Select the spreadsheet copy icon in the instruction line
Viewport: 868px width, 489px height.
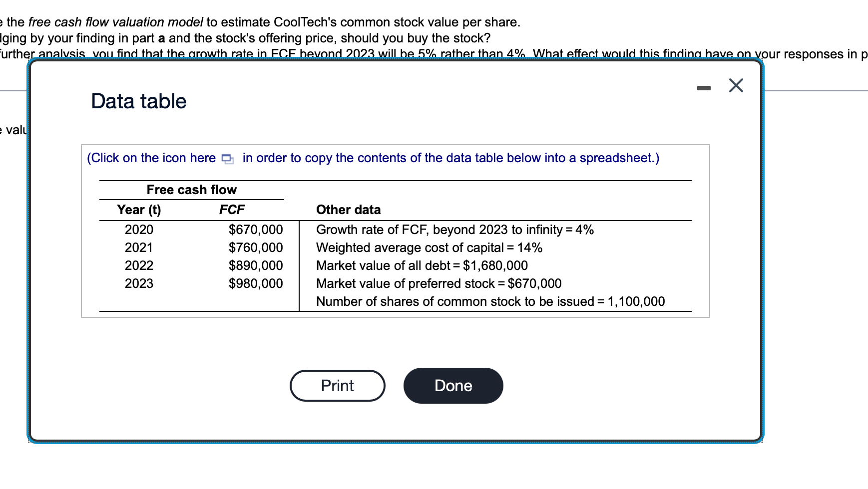226,158
